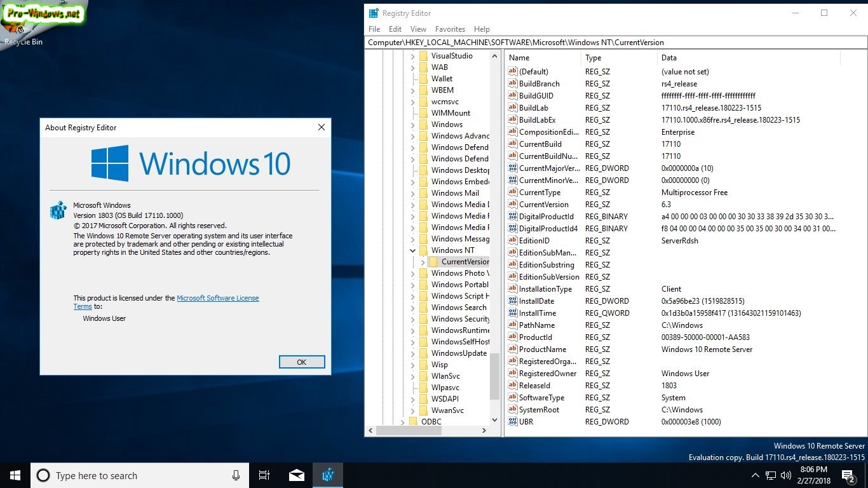Collapse the Windows NT tree node
Screen dimensions: 868x488
coord(412,250)
